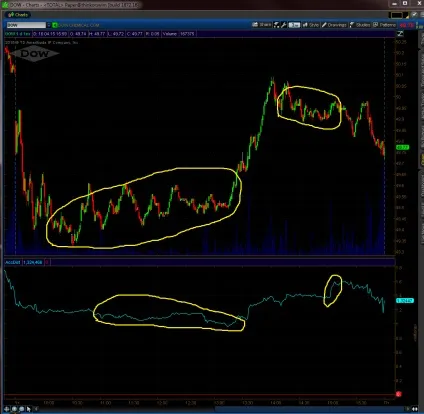
Task: Click the DOW symbol input field
Action: [26, 25]
